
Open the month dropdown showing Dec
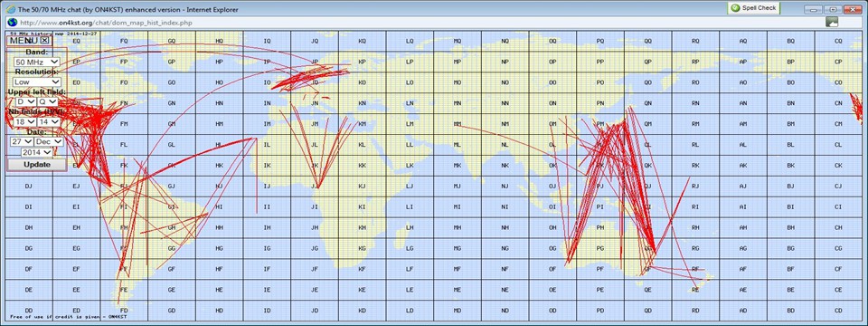pyautogui.click(x=49, y=141)
